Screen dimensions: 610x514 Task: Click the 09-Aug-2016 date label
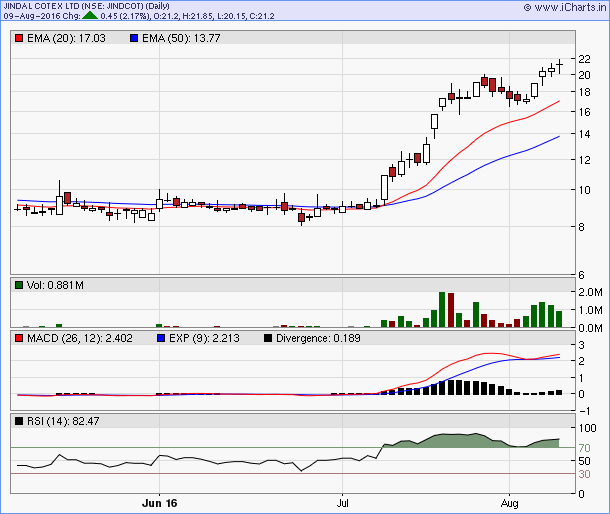[x=32, y=16]
